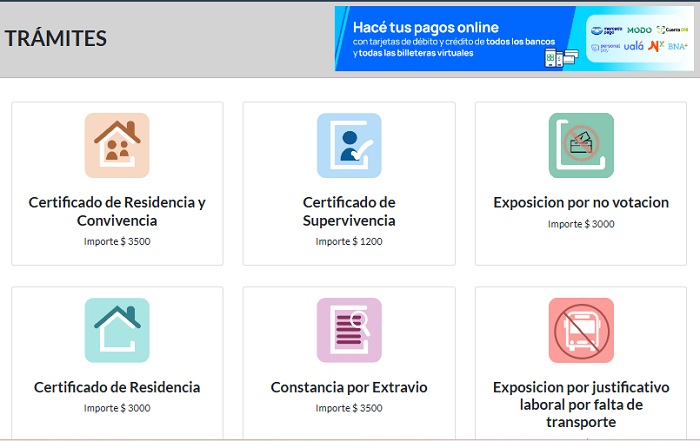Screen dimensions: 700x441
Task: Click the crossed-out bus transport icon
Action: click(x=581, y=330)
